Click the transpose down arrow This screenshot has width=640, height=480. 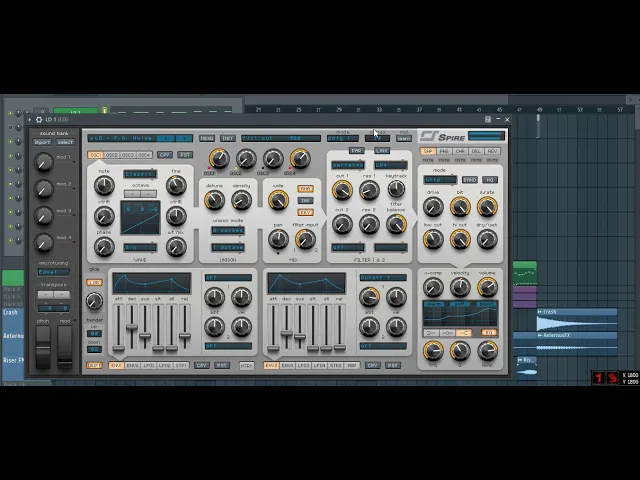click(x=45, y=294)
